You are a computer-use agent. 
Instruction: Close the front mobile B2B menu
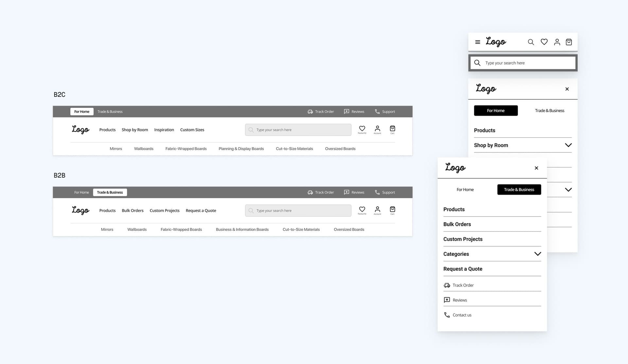tap(536, 168)
